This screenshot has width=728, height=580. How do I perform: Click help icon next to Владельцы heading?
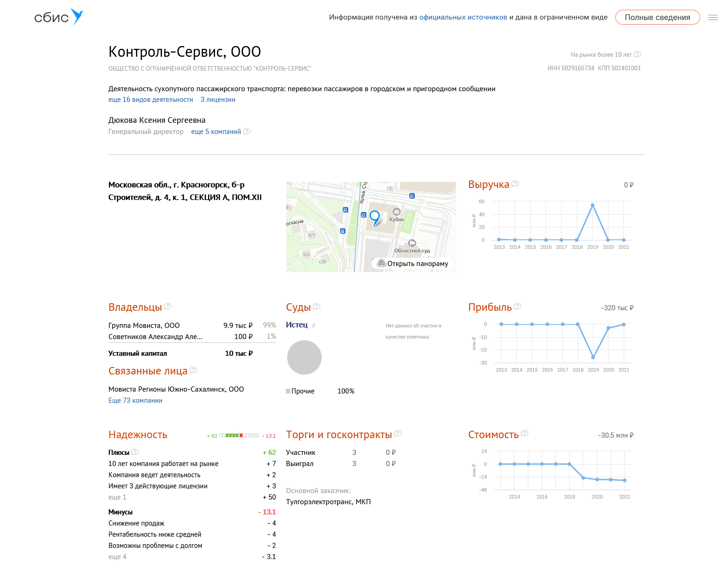[x=168, y=307]
